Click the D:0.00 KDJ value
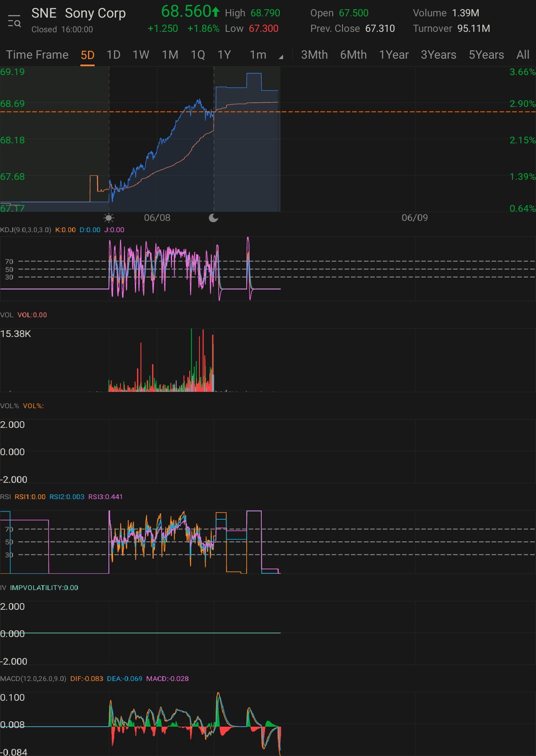Image resolution: width=536 pixels, height=756 pixels. 90,230
